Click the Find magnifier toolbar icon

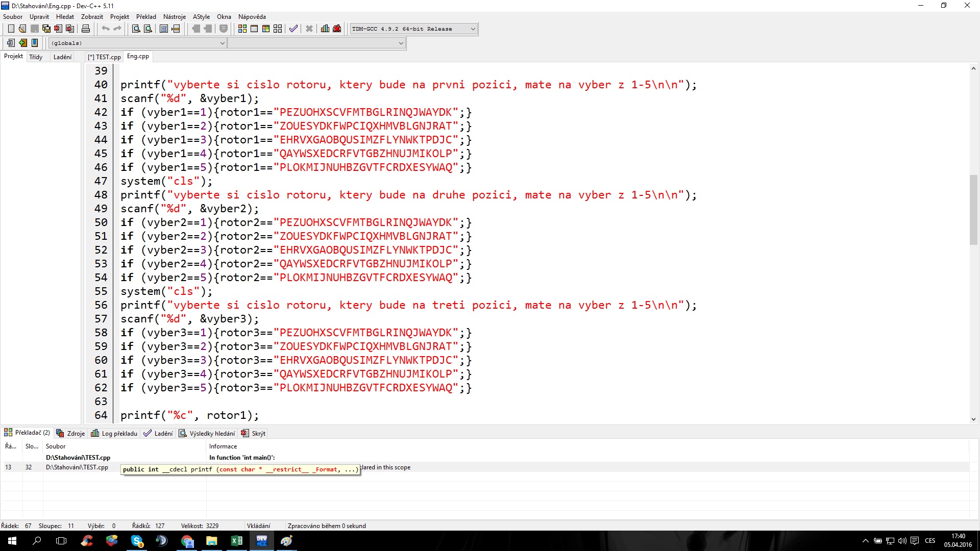(x=136, y=29)
